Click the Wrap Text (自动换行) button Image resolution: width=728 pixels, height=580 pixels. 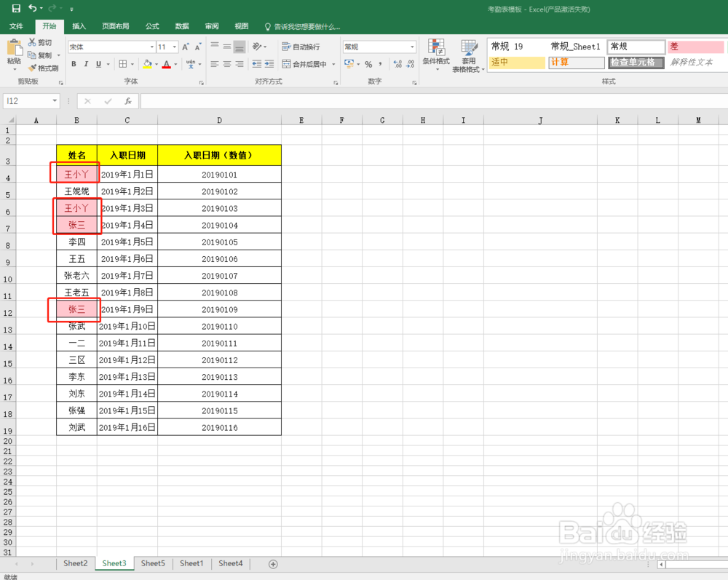301,47
